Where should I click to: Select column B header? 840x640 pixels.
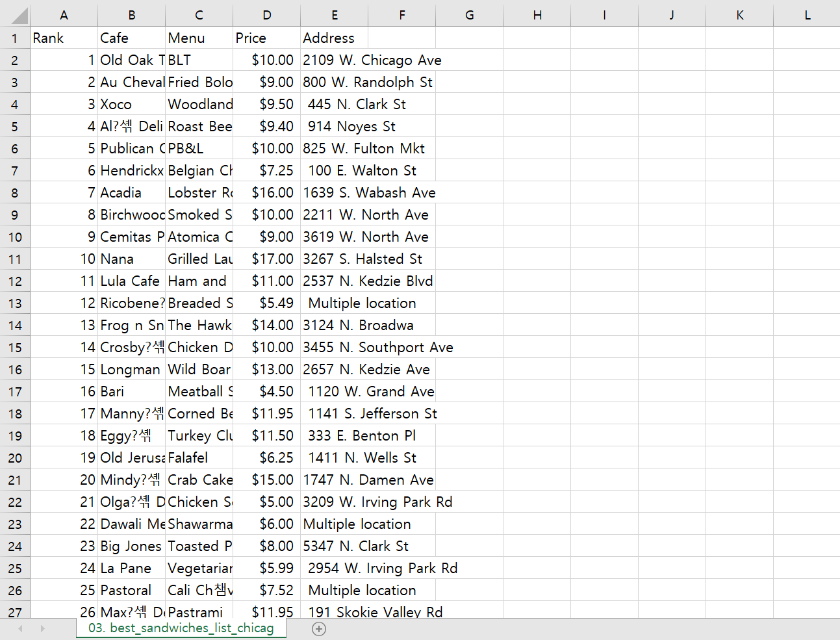click(x=131, y=15)
